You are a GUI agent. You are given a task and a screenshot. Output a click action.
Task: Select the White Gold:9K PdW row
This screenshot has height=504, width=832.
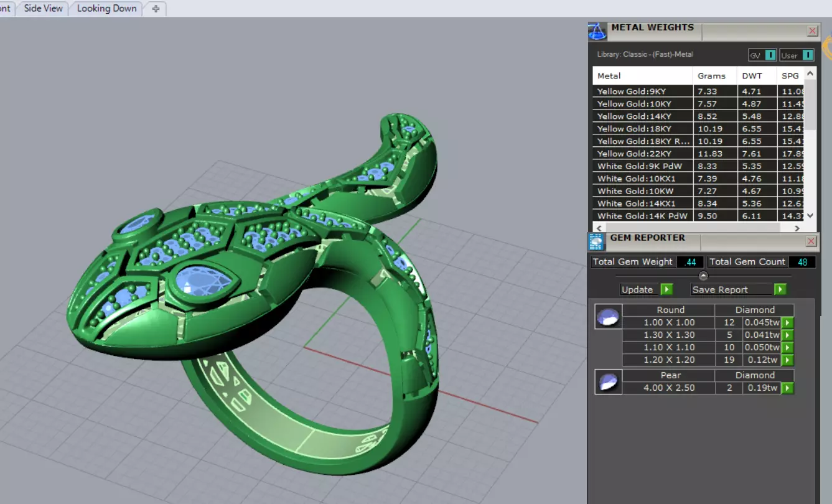point(699,166)
